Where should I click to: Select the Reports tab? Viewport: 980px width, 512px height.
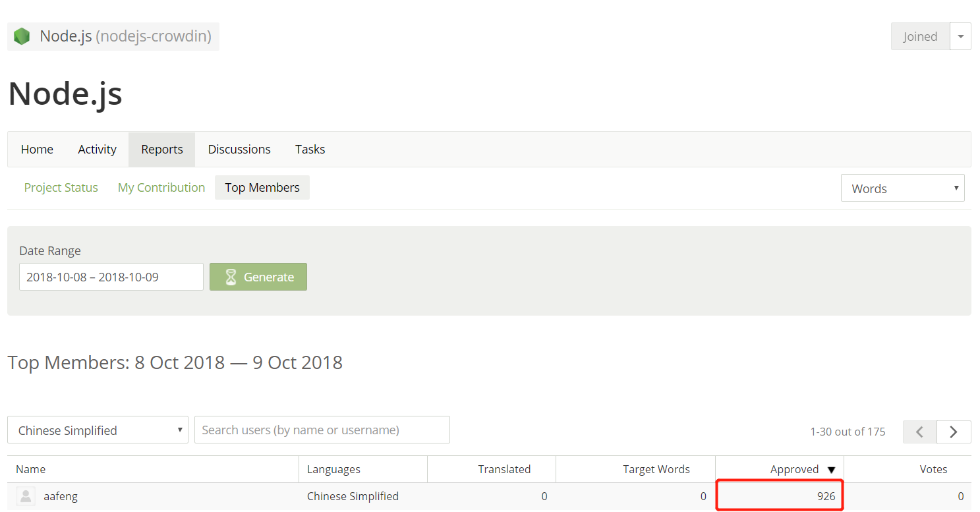pyautogui.click(x=162, y=150)
